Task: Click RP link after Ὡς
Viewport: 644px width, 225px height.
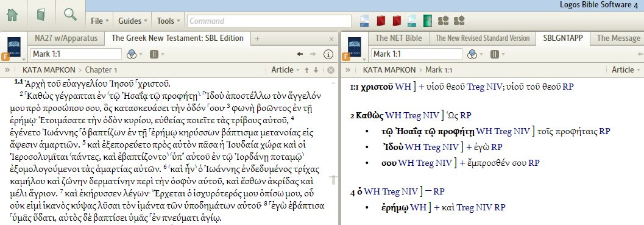Action: 465,116
